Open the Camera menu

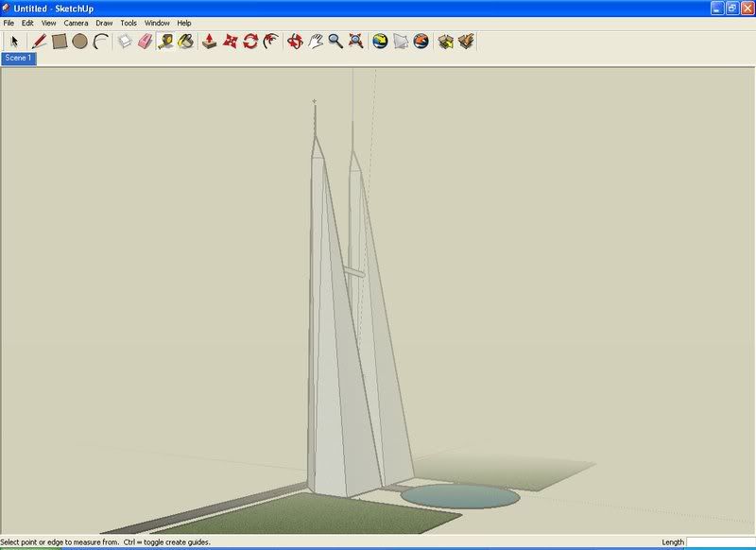pyautogui.click(x=76, y=23)
